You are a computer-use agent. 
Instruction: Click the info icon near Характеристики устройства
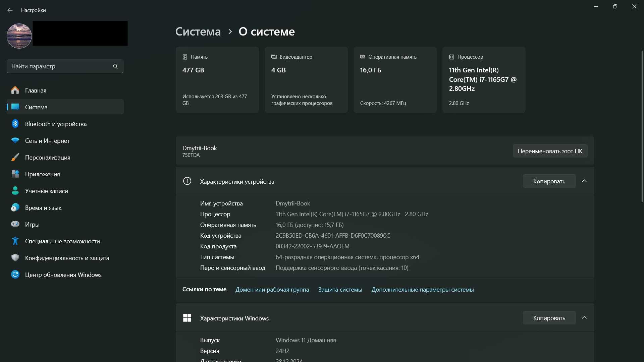tap(187, 181)
